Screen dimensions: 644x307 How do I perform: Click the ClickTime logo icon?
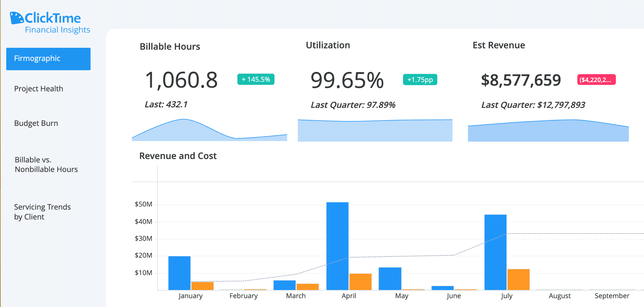tap(16, 18)
